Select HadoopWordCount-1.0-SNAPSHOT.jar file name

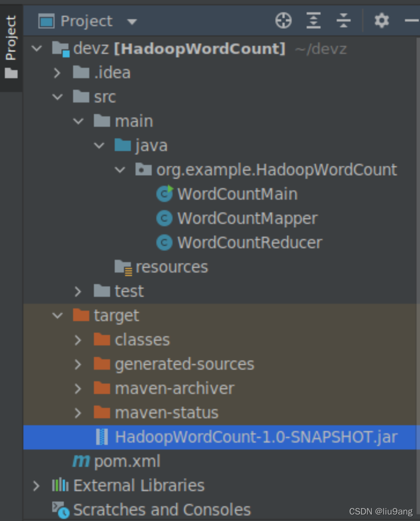click(256, 437)
